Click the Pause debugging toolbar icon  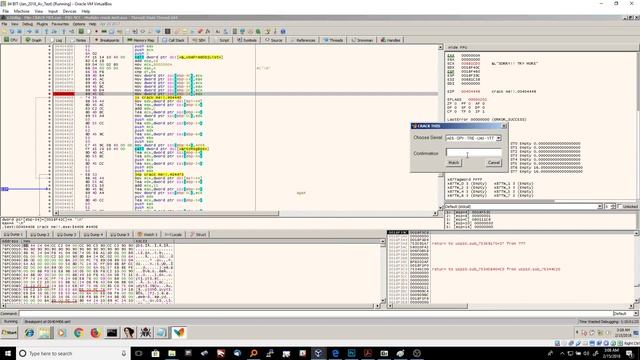[x=37, y=31]
